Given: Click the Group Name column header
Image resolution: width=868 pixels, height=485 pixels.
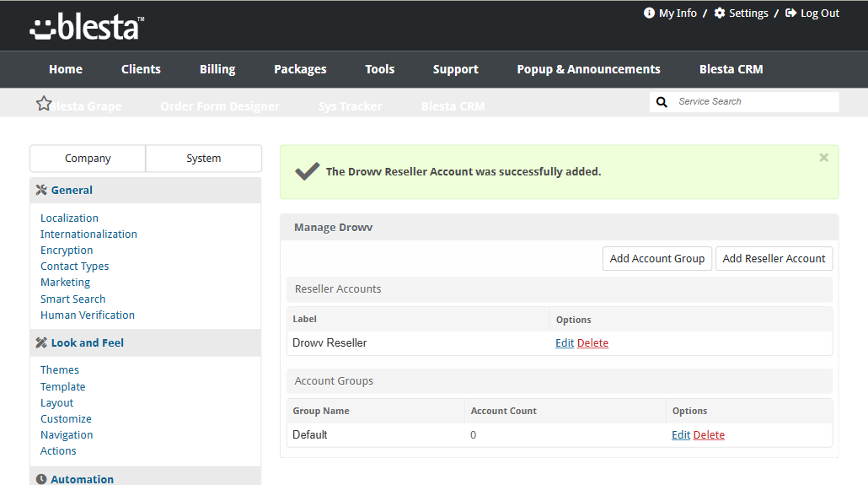Looking at the screenshot, I should tap(320, 411).
